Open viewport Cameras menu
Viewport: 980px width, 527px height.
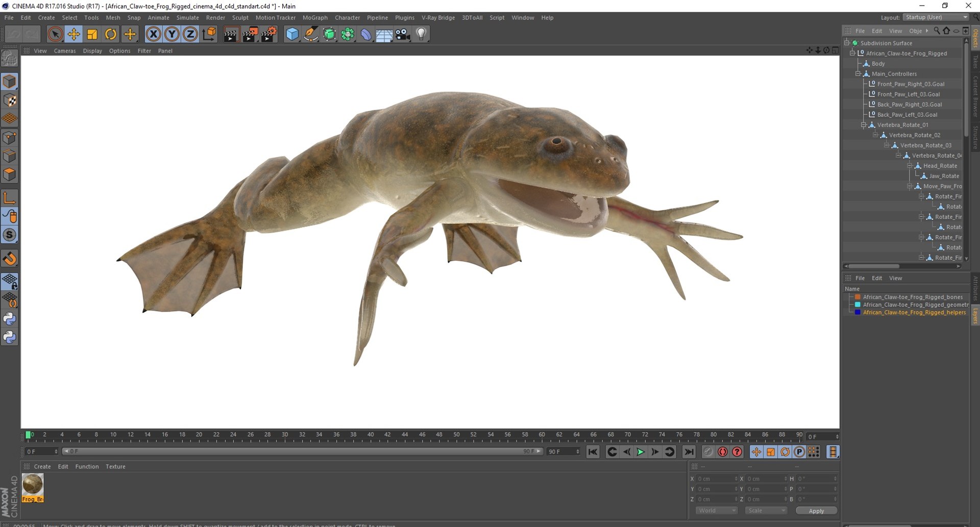coord(65,51)
